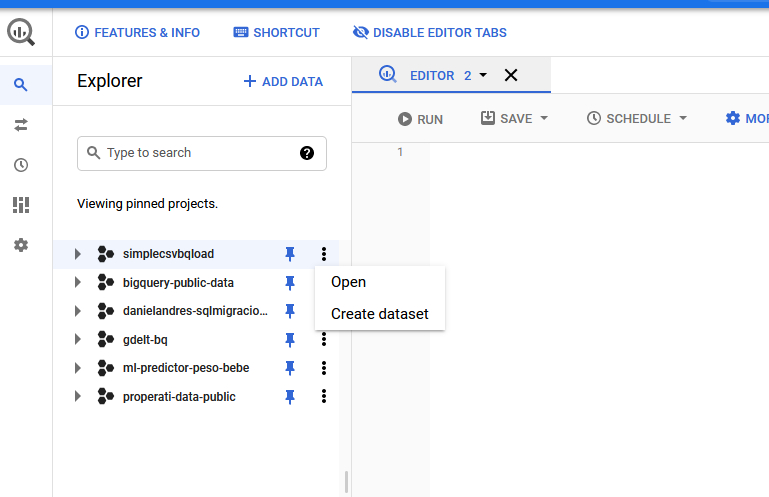Open the Shortcut list
This screenshot has width=769, height=497.
pyautogui.click(x=276, y=32)
